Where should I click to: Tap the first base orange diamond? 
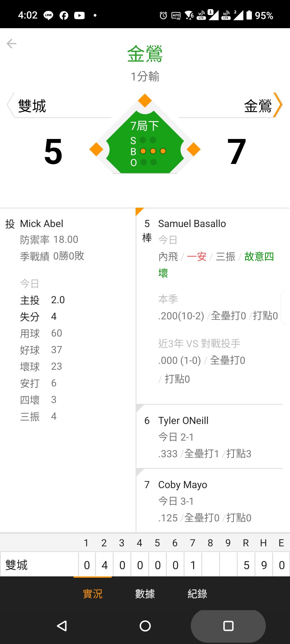[x=194, y=149]
